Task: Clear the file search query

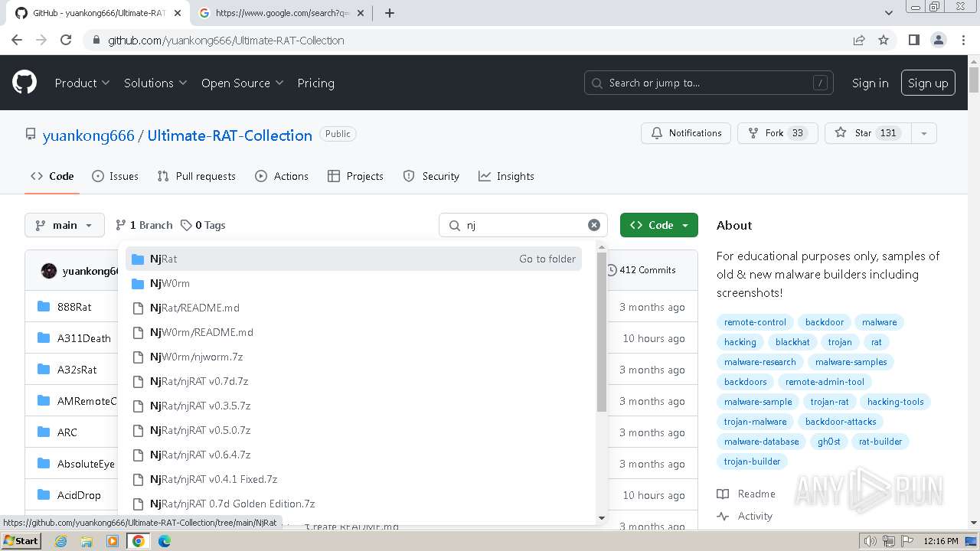Action: point(594,225)
